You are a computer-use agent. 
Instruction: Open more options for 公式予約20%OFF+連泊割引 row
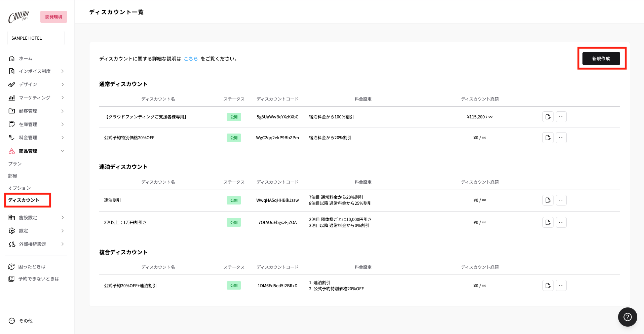[x=561, y=286]
